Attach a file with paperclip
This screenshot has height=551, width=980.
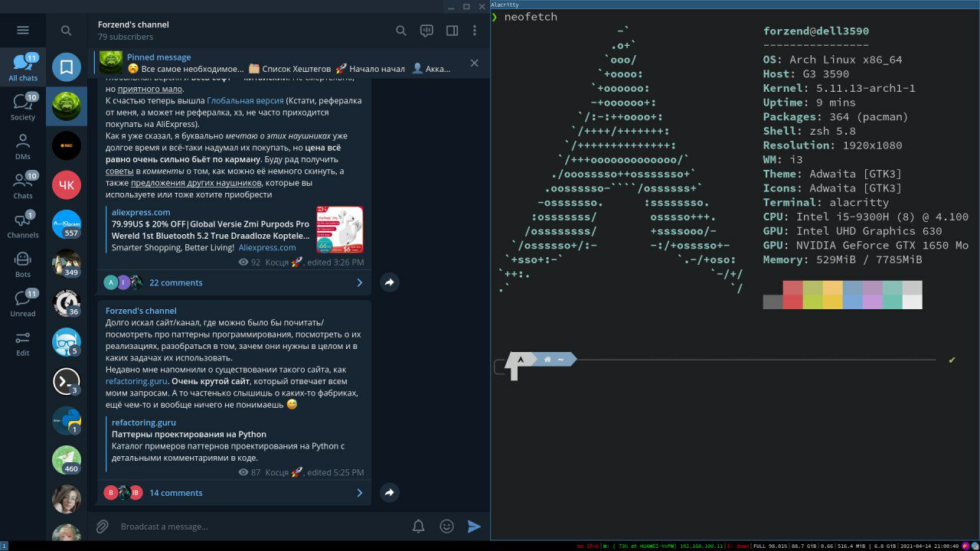[x=102, y=527]
